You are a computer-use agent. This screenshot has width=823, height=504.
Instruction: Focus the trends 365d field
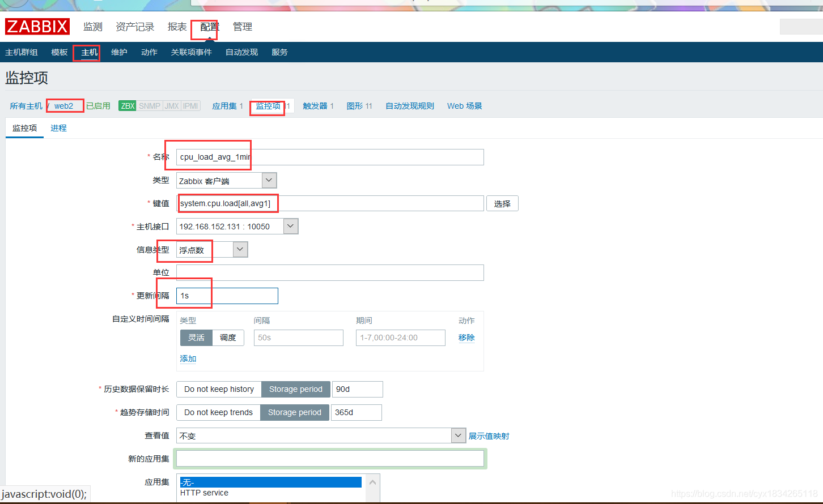click(357, 412)
